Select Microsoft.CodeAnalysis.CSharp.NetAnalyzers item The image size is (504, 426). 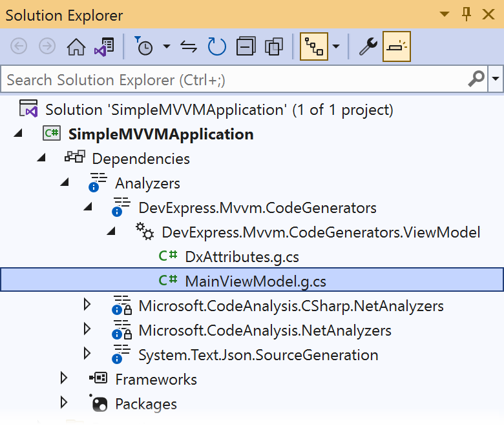(291, 305)
